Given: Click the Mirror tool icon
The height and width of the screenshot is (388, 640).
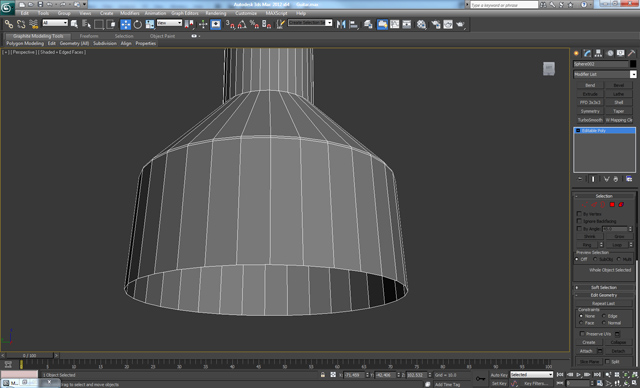Looking at the screenshot, I should coord(341,24).
